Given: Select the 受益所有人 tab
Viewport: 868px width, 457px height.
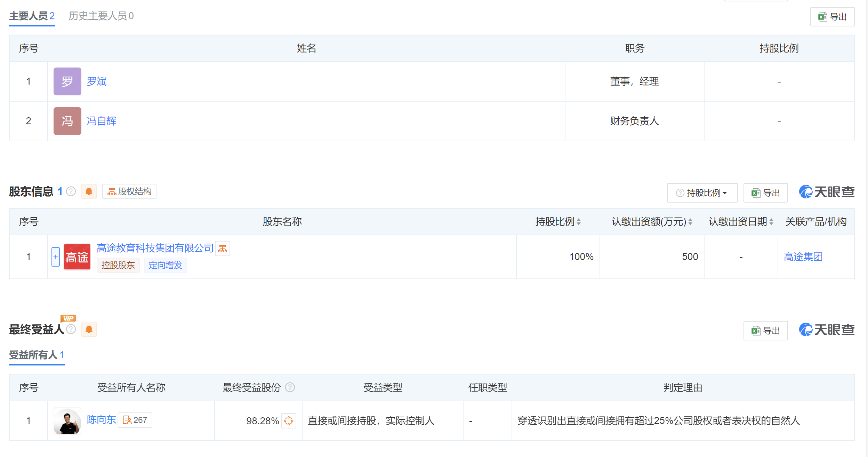Looking at the screenshot, I should [x=37, y=355].
